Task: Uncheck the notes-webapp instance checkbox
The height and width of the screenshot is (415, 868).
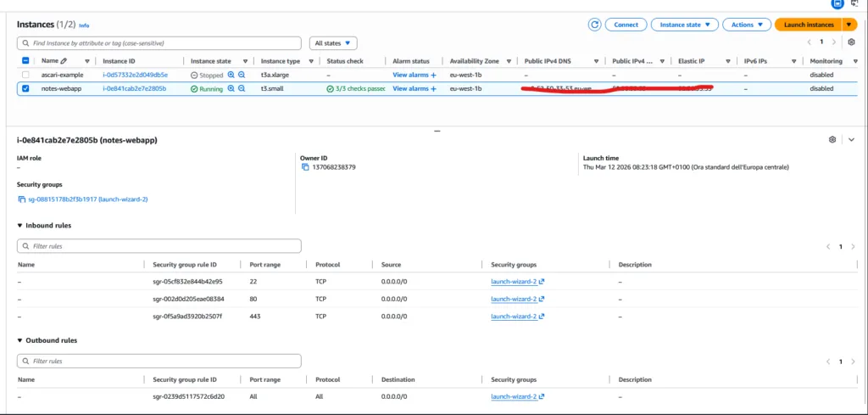Action: [25, 88]
